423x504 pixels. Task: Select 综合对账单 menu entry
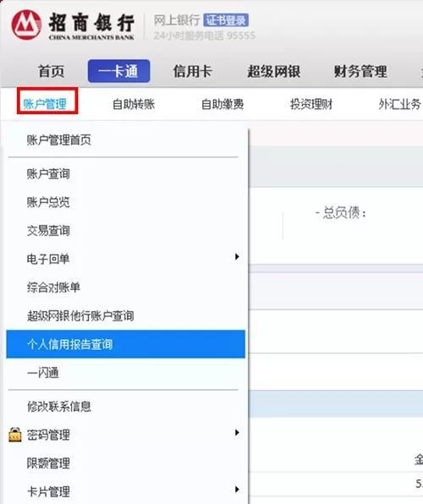[x=53, y=287]
